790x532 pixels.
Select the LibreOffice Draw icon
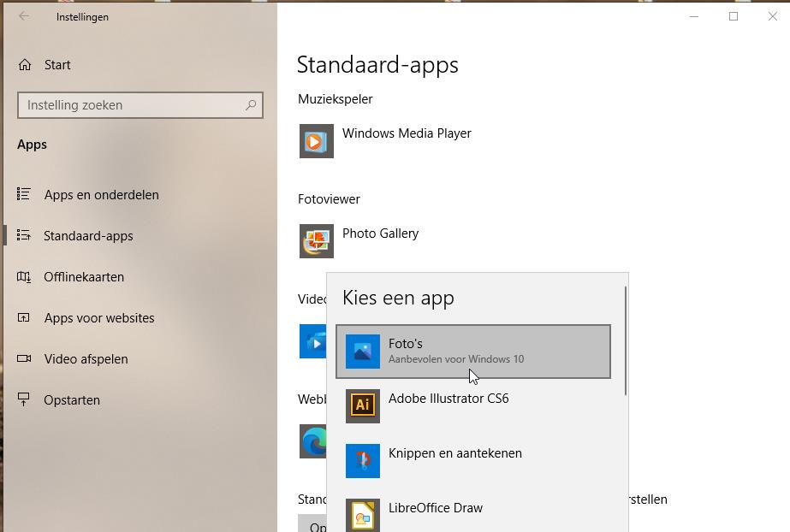(362, 515)
